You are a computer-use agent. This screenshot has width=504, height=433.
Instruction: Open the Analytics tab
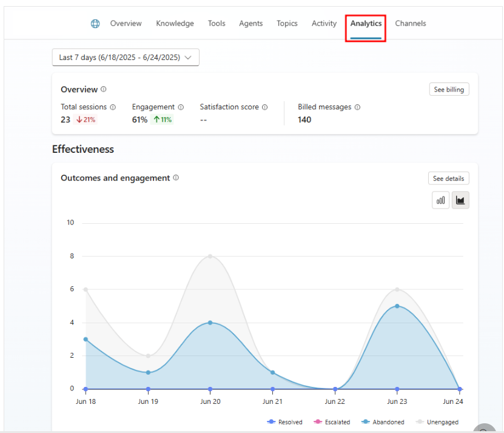tap(366, 24)
